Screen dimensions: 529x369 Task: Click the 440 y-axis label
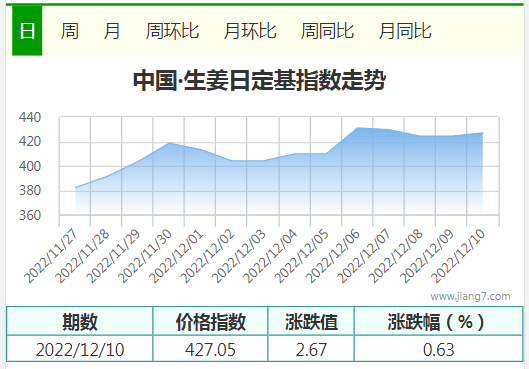[30, 117]
